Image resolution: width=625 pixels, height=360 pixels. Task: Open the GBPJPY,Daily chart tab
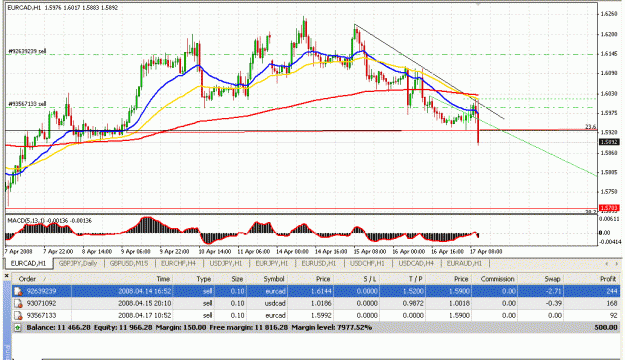[78, 264]
